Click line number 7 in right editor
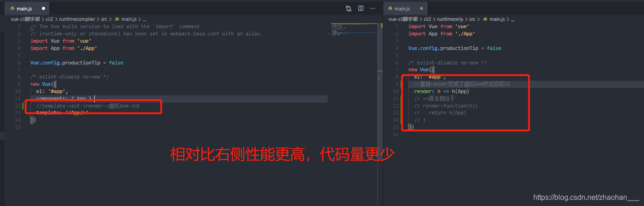 click(x=396, y=69)
